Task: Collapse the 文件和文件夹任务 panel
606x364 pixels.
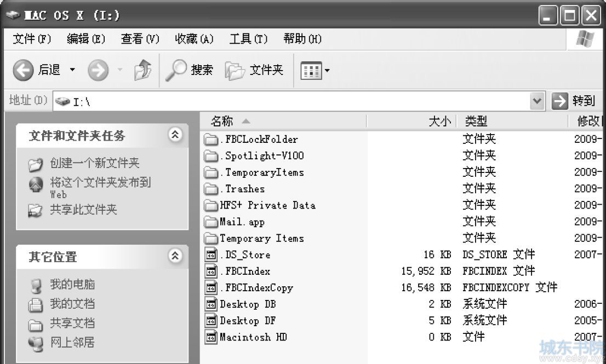Action: coord(175,135)
